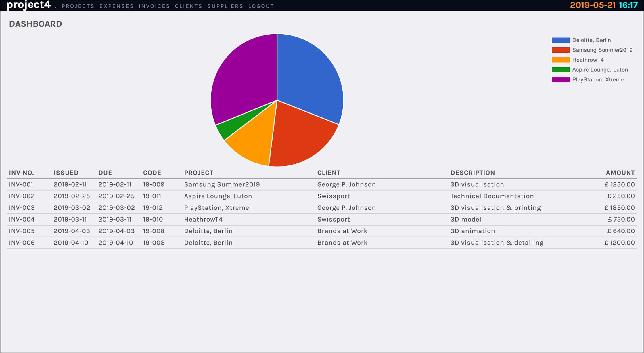Image resolution: width=644 pixels, height=353 pixels.
Task: Click client 'Swissport' in INV-002 row
Action: (333, 196)
